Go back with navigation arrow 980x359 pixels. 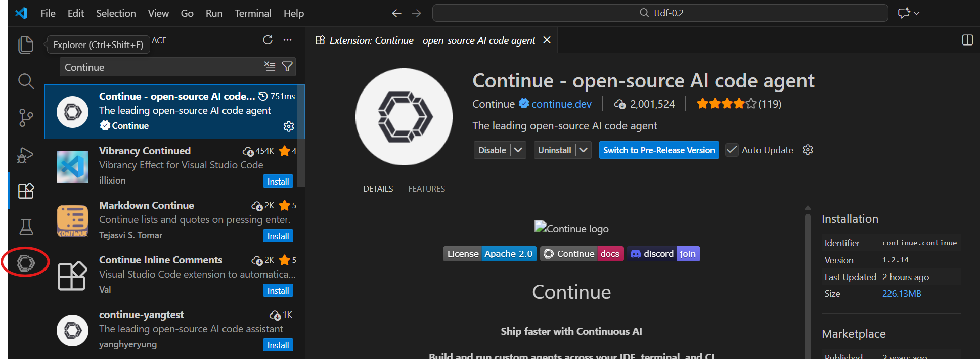396,13
